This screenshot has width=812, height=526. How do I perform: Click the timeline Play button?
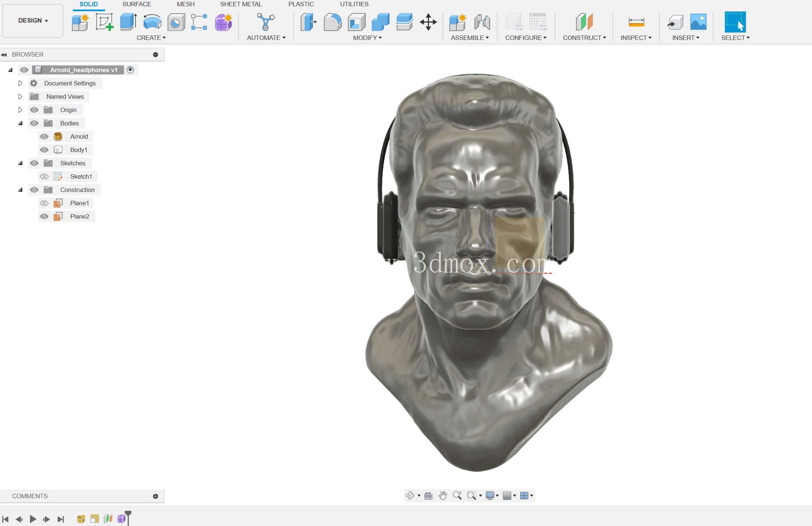tap(33, 519)
